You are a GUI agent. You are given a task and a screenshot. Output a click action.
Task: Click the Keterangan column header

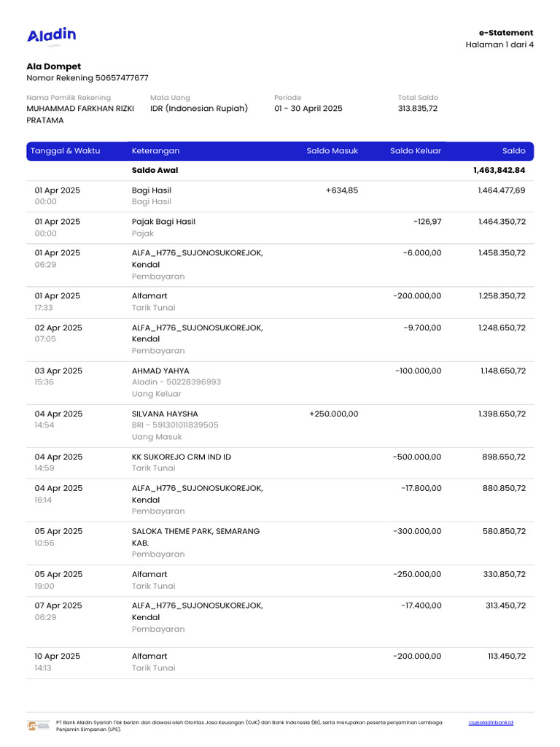click(155, 151)
